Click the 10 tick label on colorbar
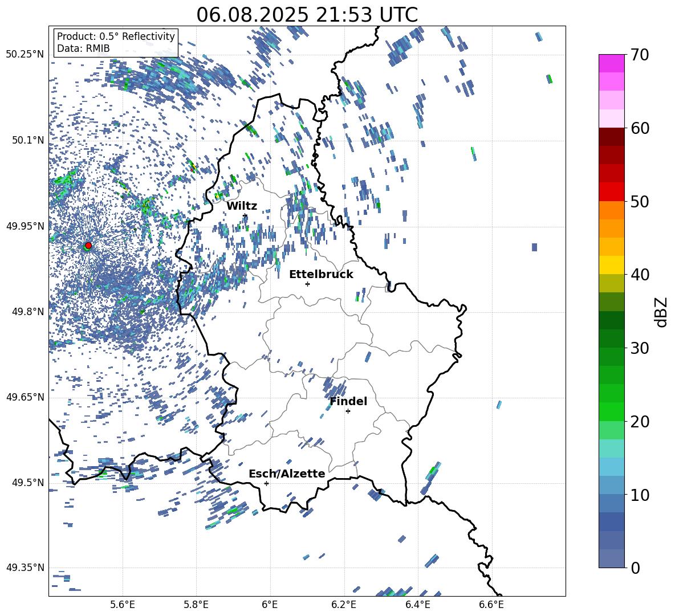The width and height of the screenshot is (675, 616). [x=640, y=495]
